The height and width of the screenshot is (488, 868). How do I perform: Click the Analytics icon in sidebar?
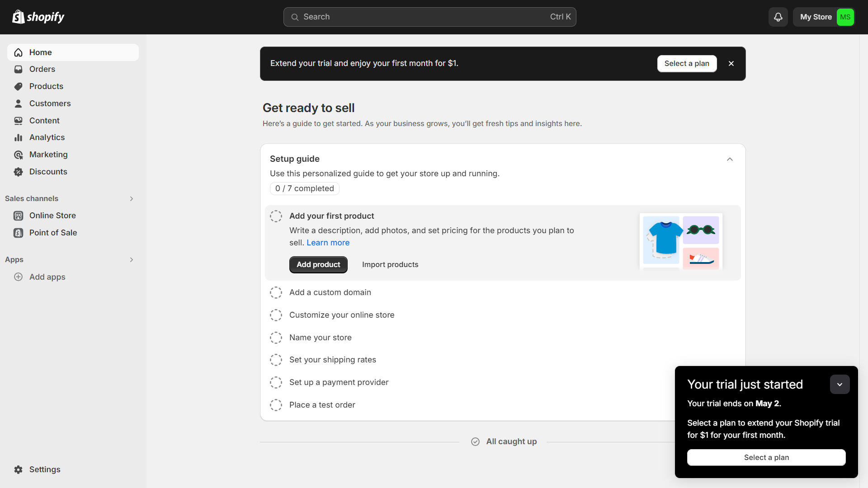tap(19, 138)
